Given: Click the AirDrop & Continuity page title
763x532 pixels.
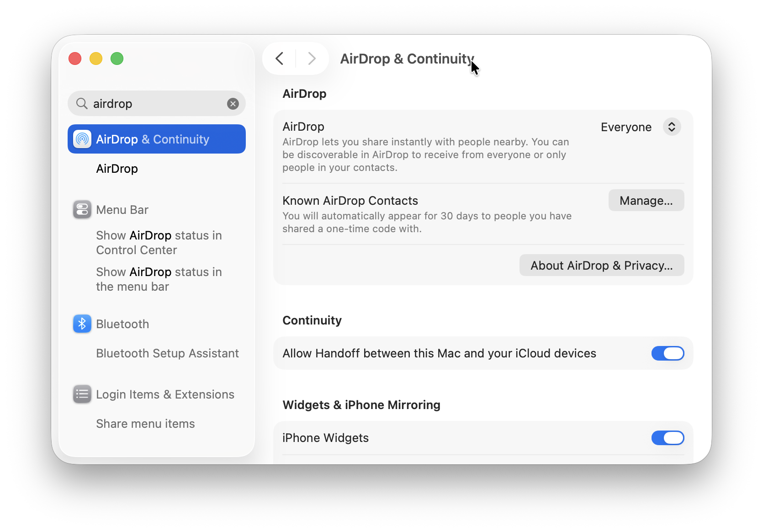Looking at the screenshot, I should click(408, 59).
